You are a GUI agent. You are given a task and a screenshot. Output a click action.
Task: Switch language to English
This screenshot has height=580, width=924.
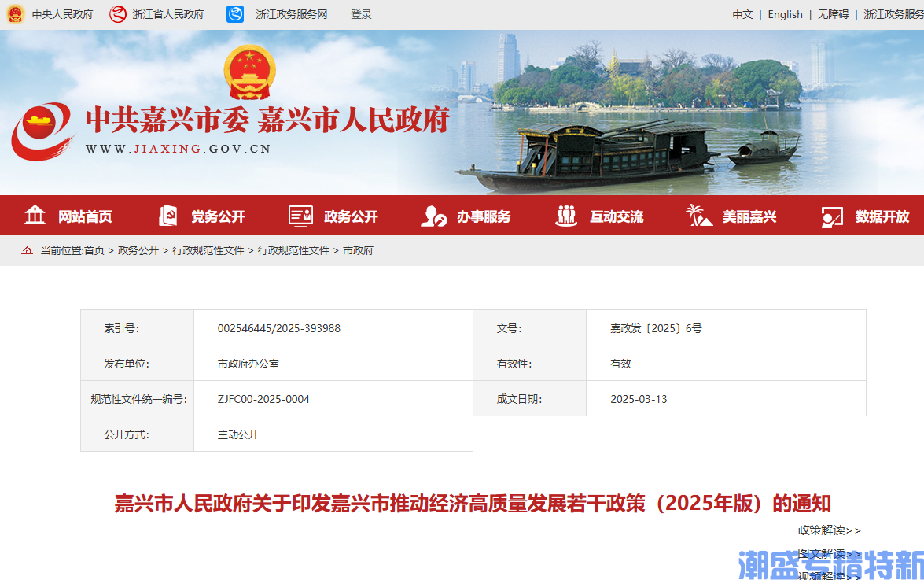point(785,14)
